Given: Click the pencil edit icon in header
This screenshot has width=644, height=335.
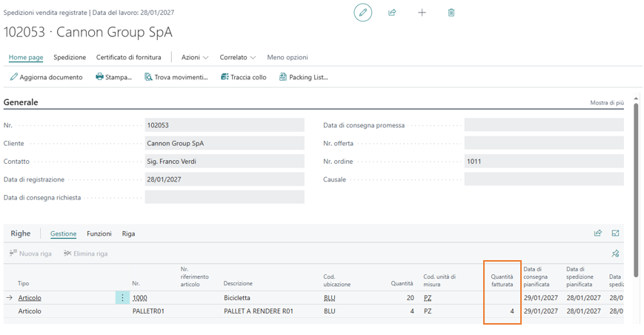Looking at the screenshot, I should (x=362, y=13).
